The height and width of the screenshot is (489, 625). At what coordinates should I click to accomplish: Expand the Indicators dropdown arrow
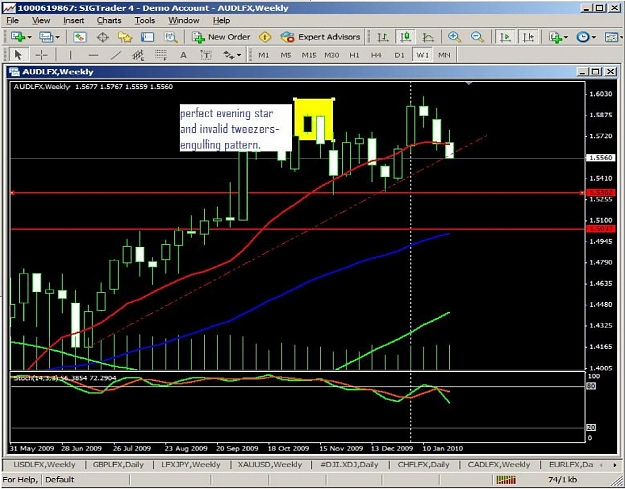pos(566,37)
